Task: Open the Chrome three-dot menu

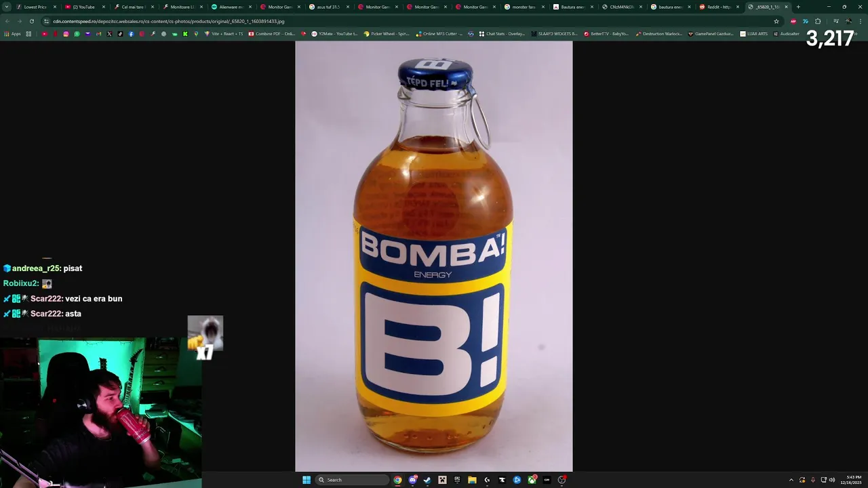Action: point(861,21)
